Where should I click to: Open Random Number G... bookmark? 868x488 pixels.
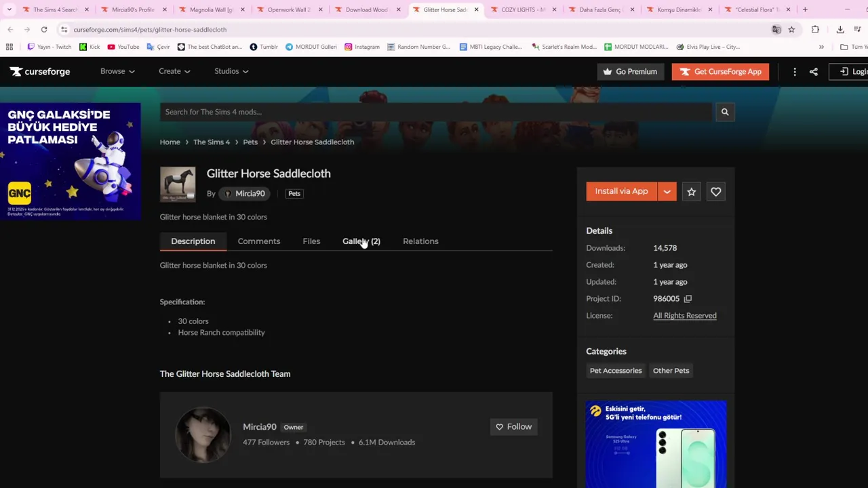click(x=418, y=47)
